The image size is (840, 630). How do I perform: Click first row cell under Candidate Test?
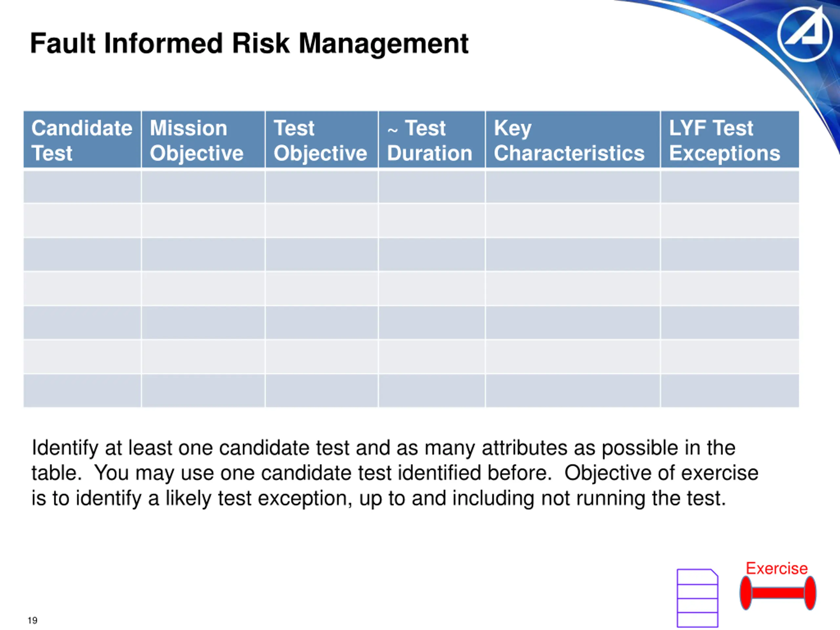pyautogui.click(x=82, y=187)
